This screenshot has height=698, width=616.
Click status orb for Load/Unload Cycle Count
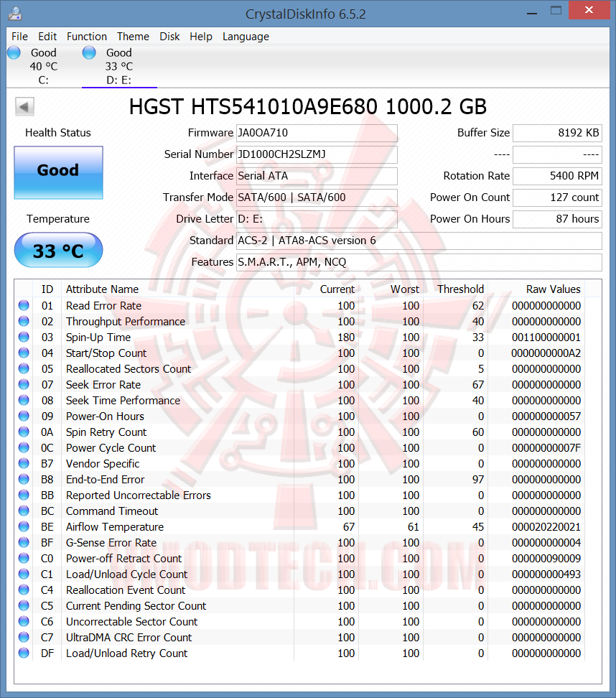(x=24, y=574)
